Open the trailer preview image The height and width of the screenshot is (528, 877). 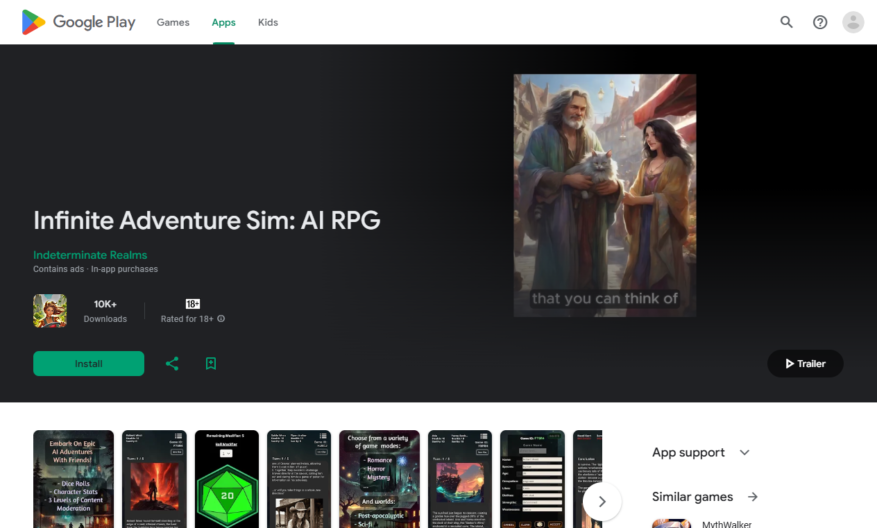(x=605, y=195)
